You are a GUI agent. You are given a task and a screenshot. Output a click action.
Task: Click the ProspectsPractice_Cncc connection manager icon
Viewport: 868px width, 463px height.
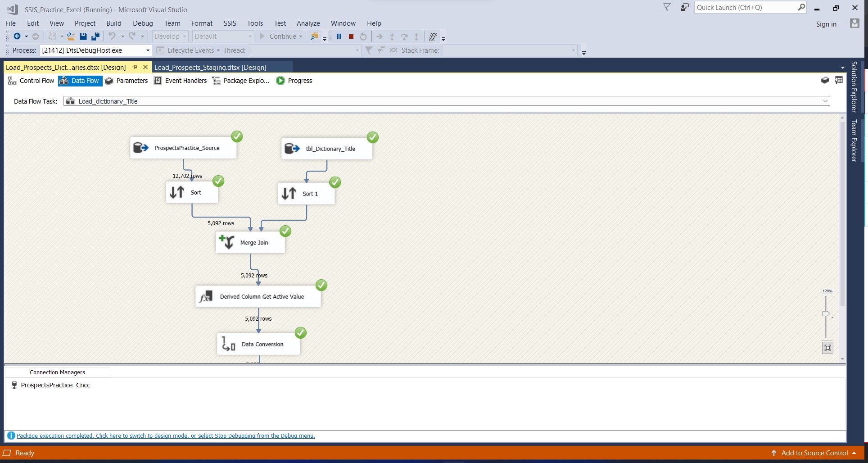[14, 385]
